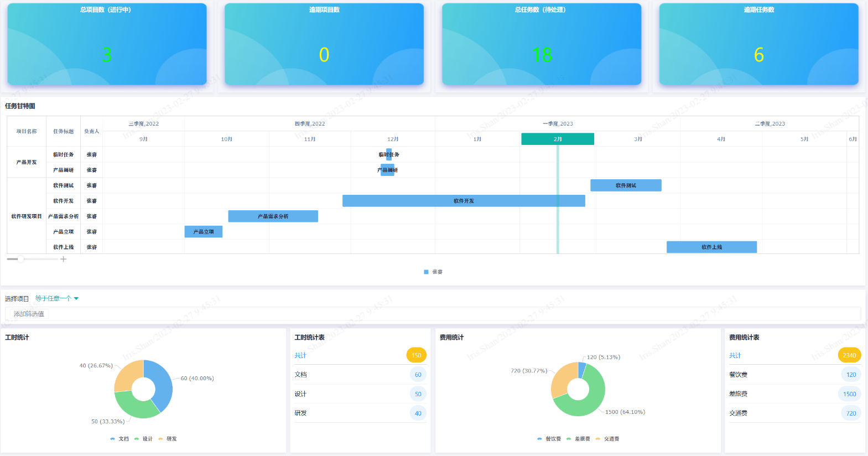The image size is (868, 456).
Task: Select the 研发 row in 工时统计表
Action: click(x=360, y=413)
